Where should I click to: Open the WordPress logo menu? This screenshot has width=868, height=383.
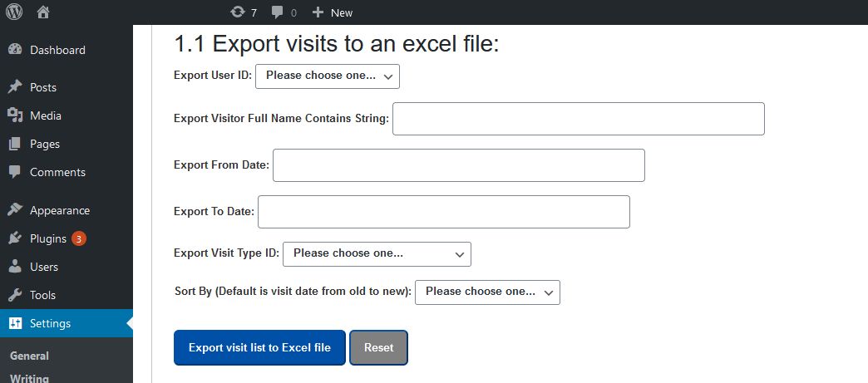[14, 12]
